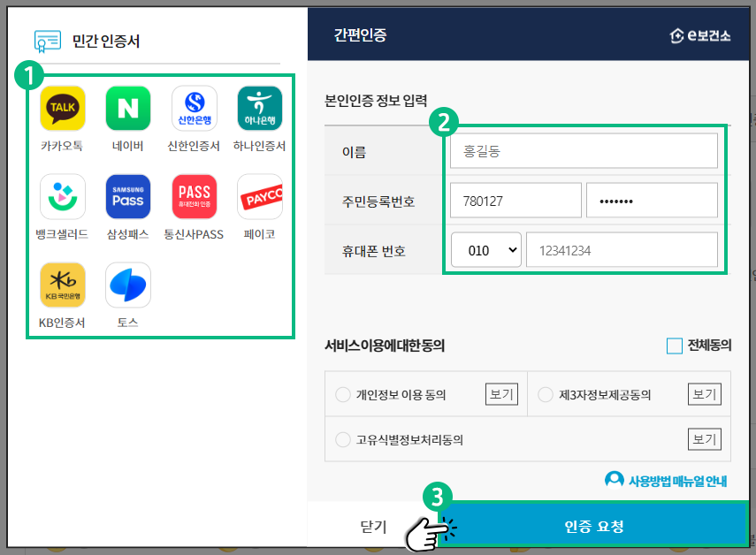Select the 개인정보 이용 동의 radio button
Screen dimensions: 756x555
point(343,394)
